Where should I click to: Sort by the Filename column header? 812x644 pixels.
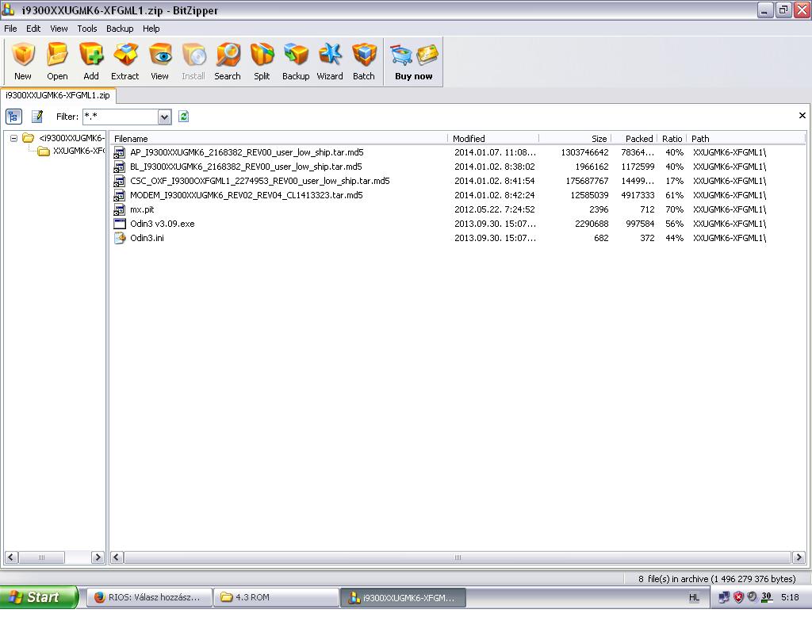pos(278,139)
